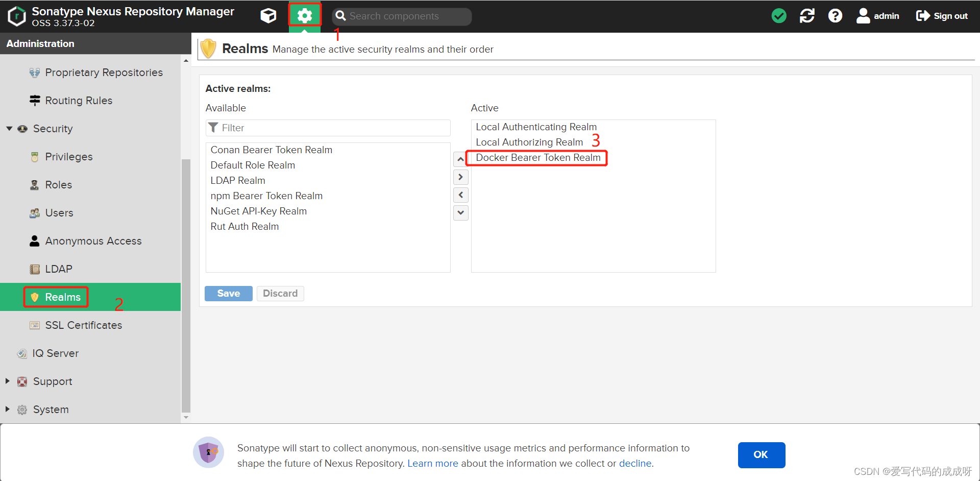This screenshot has width=980, height=481.
Task: Move selected realm down
Action: (x=460, y=213)
